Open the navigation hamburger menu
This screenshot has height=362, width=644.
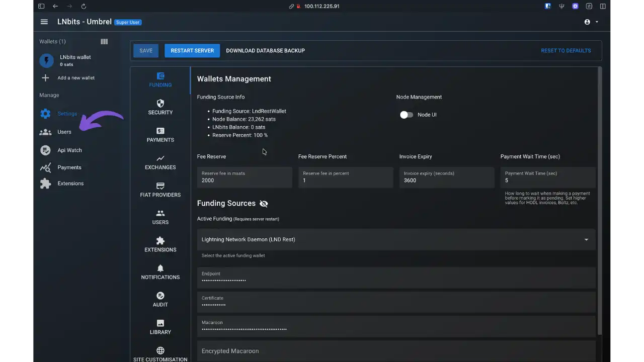click(44, 22)
